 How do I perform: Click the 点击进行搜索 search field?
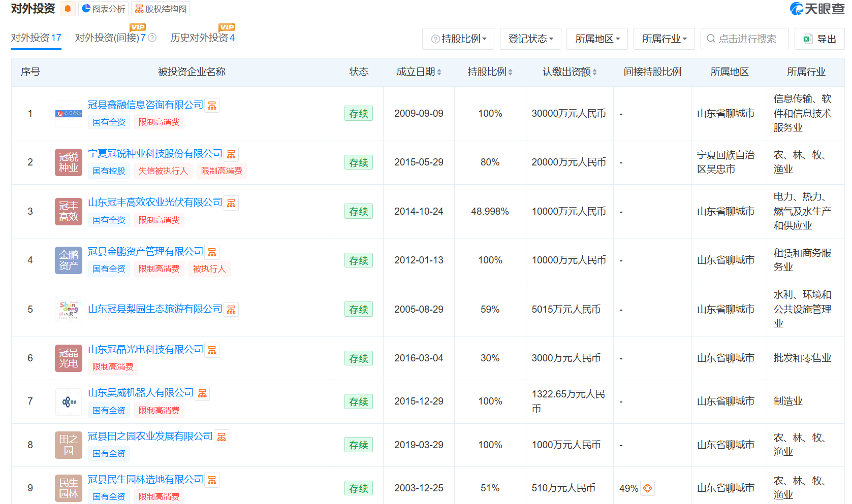coord(747,39)
